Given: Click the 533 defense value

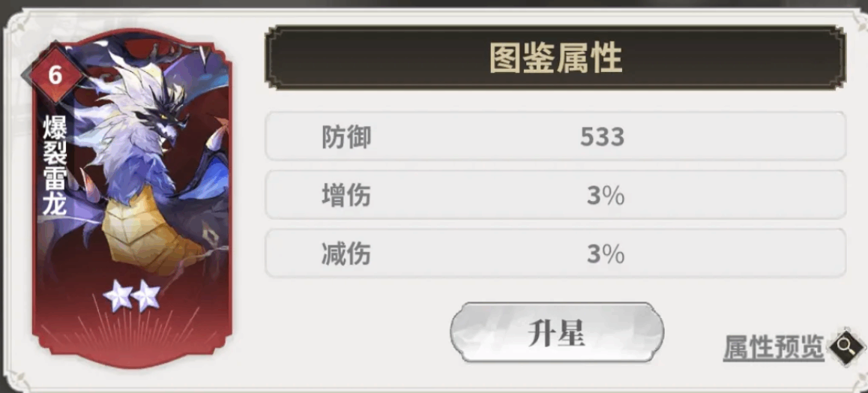Looking at the screenshot, I should (602, 136).
